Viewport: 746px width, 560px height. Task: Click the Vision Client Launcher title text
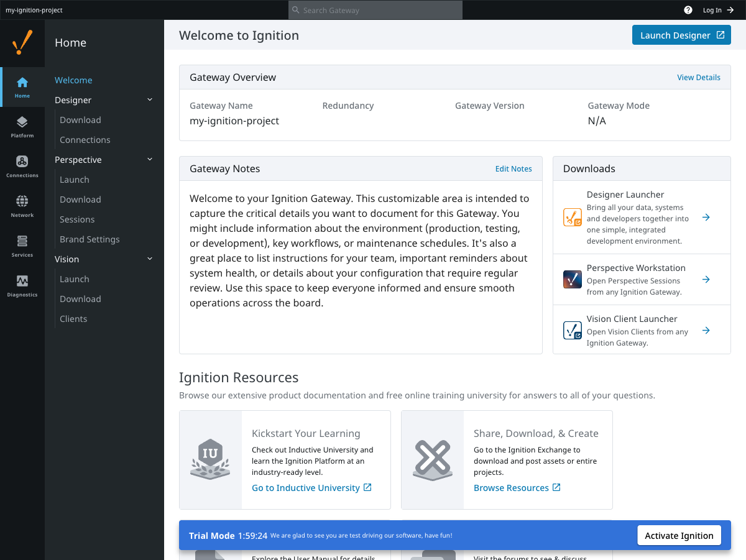[x=632, y=319]
